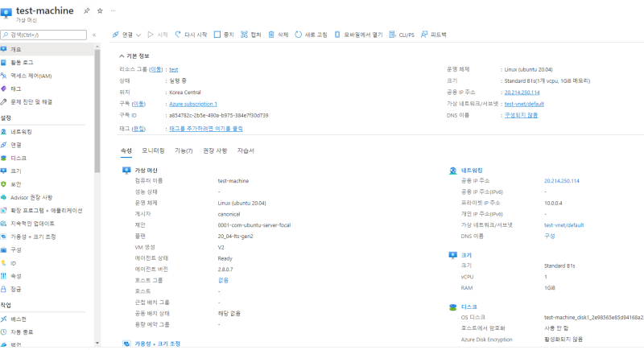Open public IP 20.214.250.114 in essentials
Screen dimensions: 644x350
[x=522, y=93]
